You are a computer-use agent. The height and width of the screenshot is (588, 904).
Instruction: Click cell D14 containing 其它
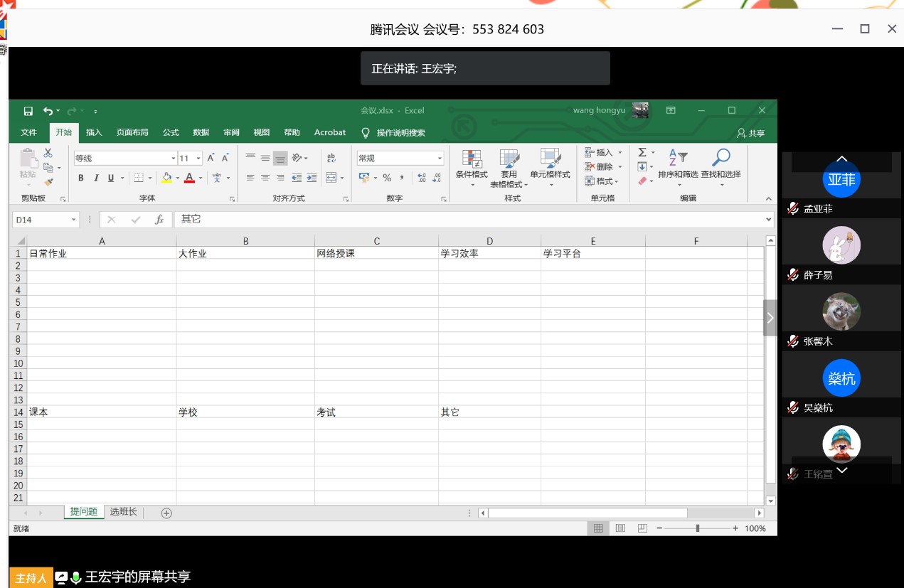point(489,412)
